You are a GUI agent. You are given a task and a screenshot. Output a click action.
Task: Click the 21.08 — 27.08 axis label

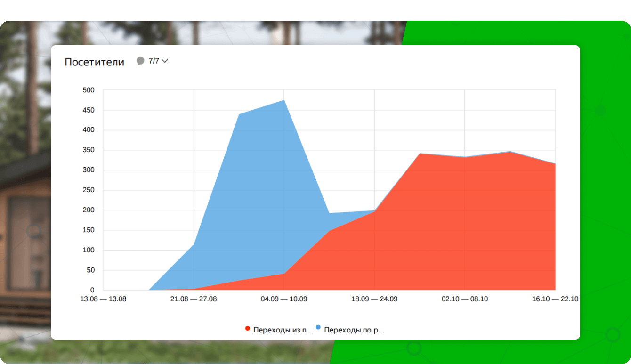[x=194, y=299]
